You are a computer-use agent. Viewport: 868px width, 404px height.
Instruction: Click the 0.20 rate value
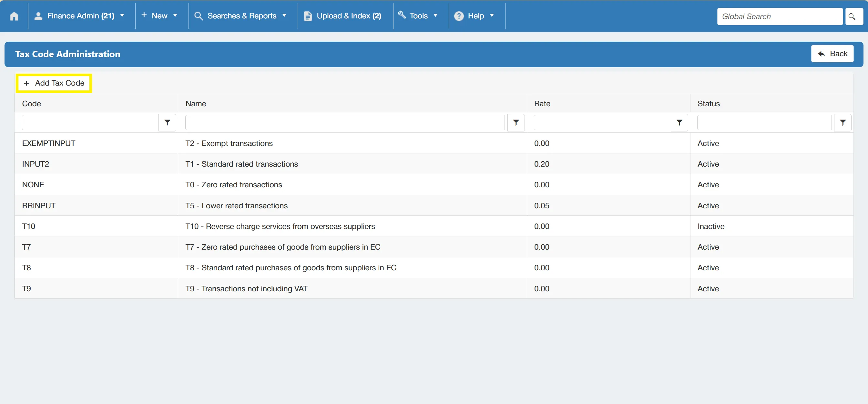(x=541, y=164)
